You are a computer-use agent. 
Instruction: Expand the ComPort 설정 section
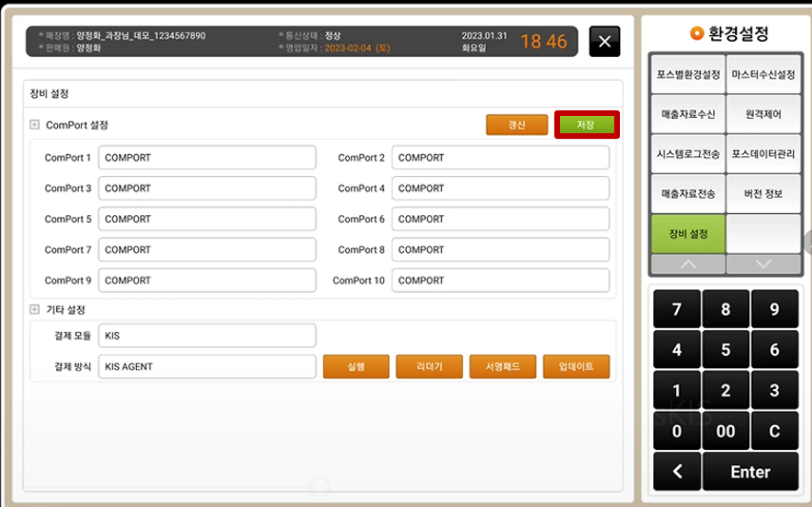point(35,125)
